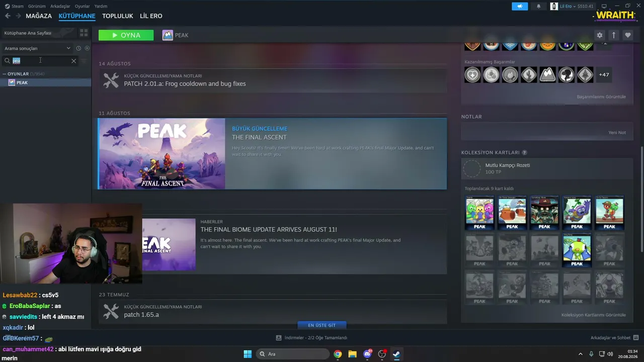Open the Windows Start menu
644x362 pixels.
[248, 354]
